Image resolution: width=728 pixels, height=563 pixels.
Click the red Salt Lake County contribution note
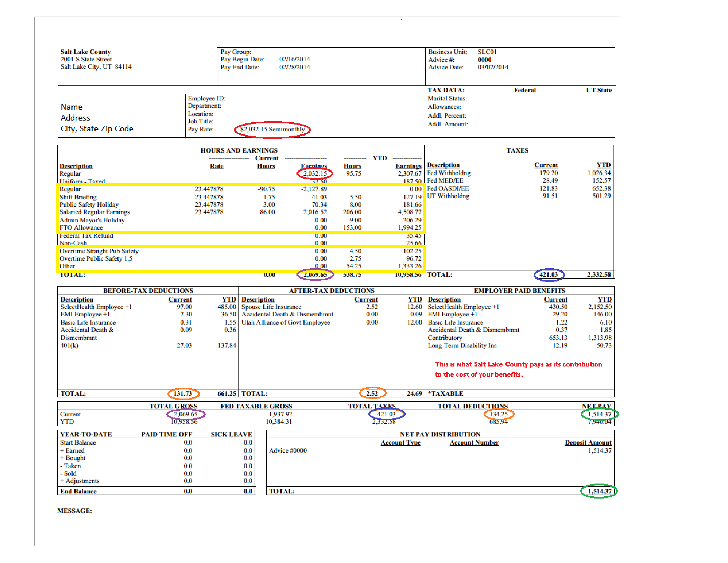[x=518, y=369]
